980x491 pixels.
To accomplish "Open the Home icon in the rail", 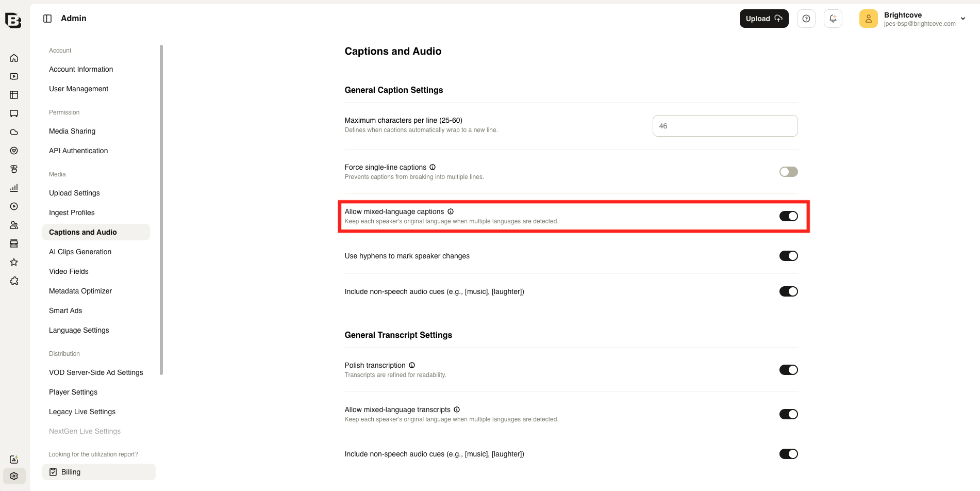I will click(x=14, y=58).
